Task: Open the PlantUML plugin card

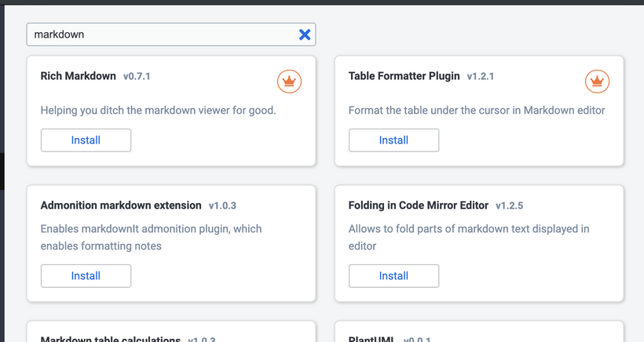Action: point(479,332)
